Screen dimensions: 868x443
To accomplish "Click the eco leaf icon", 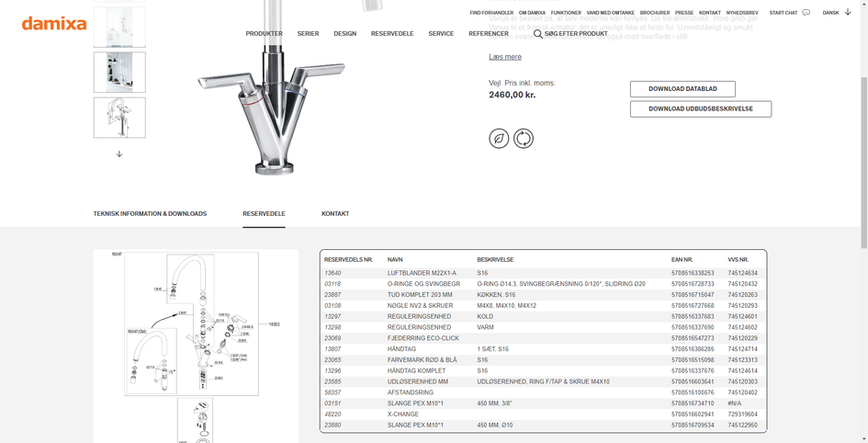I will pos(499,139).
